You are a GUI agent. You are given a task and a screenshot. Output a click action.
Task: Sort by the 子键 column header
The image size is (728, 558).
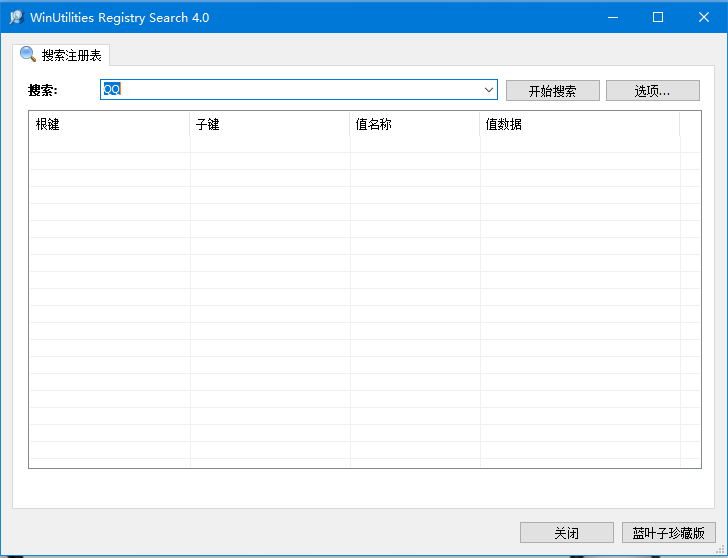coord(270,124)
